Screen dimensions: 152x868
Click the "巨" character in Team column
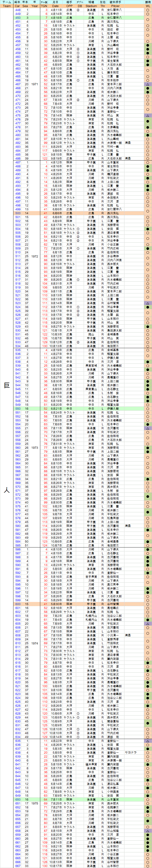(7, 385)
